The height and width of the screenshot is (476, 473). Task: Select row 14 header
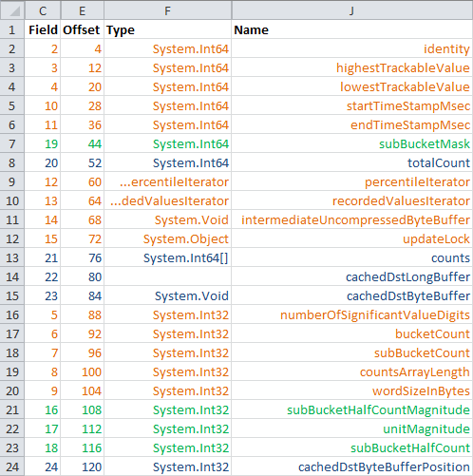pos(12,276)
